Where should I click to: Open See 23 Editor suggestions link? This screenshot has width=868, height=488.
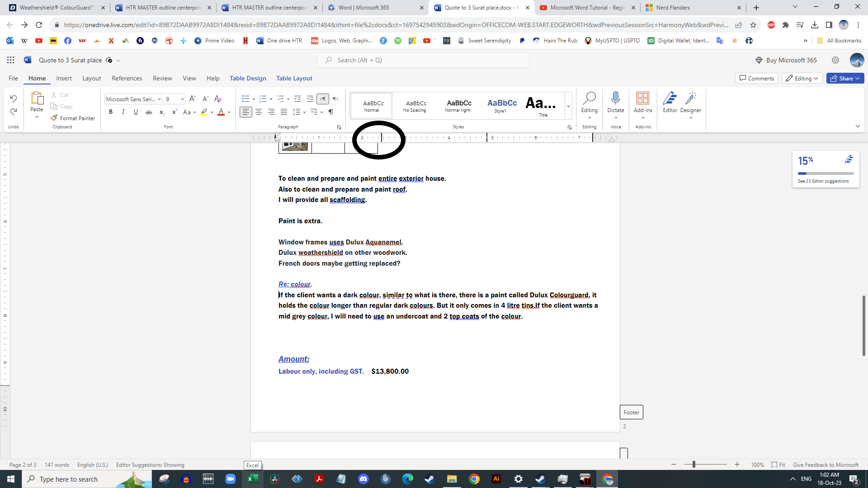[x=823, y=181]
